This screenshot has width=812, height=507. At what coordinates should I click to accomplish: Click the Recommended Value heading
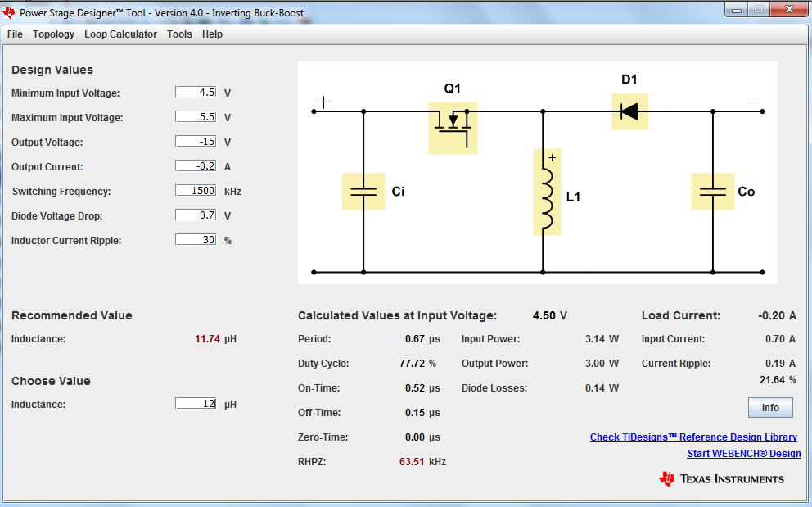tap(72, 315)
